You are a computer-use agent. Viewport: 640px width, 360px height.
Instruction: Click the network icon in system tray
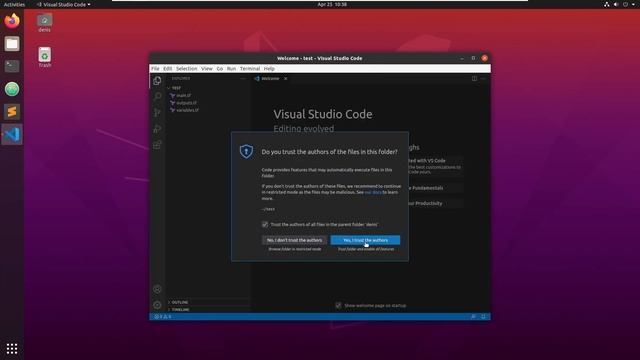pyautogui.click(x=607, y=4)
